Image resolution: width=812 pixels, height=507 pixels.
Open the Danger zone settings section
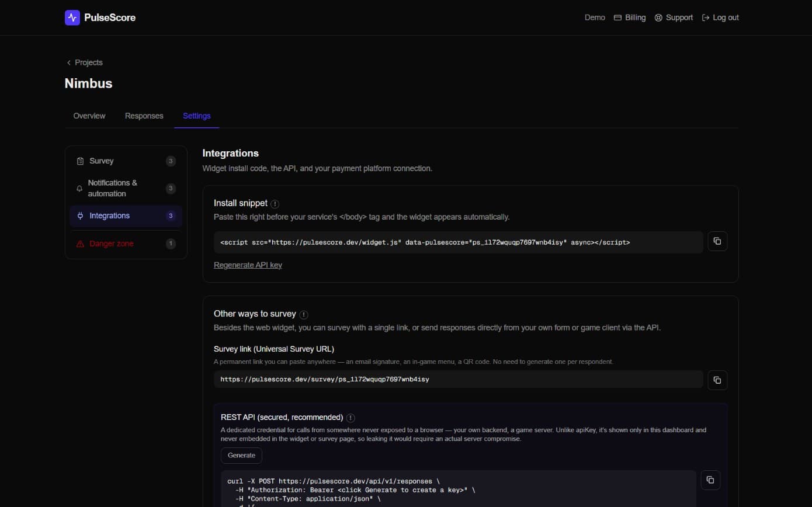click(x=126, y=244)
